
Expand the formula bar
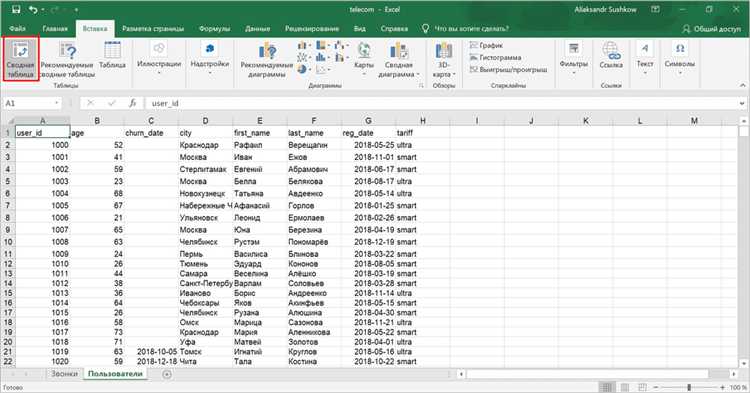tap(742, 103)
